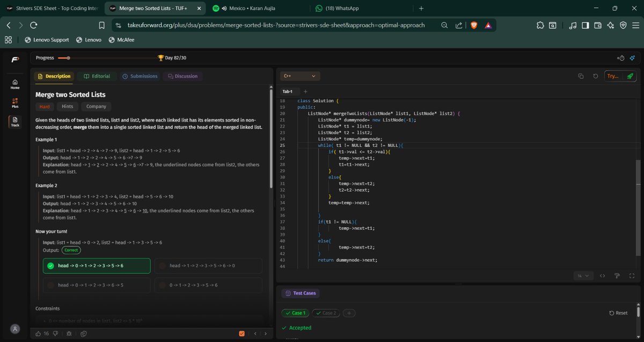Image resolution: width=644 pixels, height=342 pixels.
Task: Switch to the Editorial tab
Action: [97, 76]
